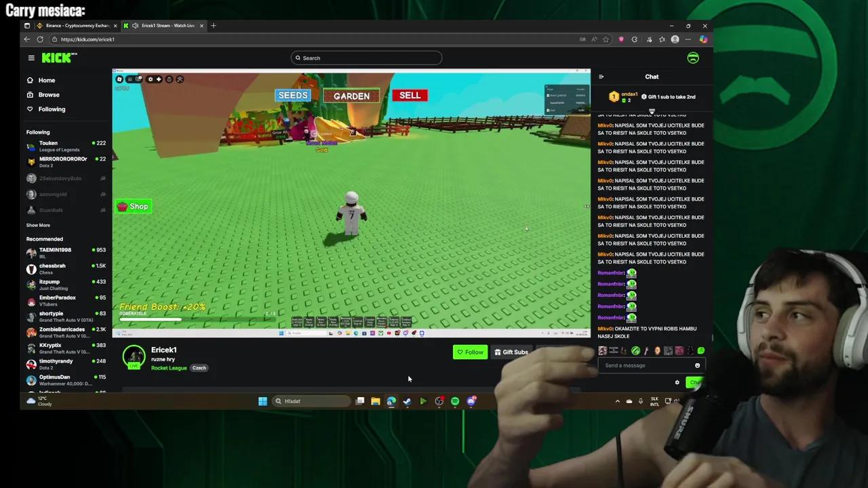868x488 pixels.
Task: Open the Copilot sidebar icon
Action: point(703,39)
